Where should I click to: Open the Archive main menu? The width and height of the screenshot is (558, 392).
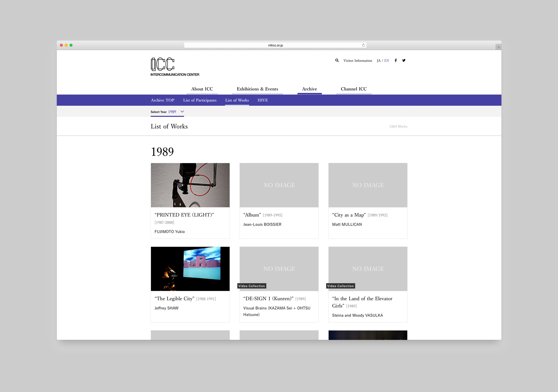(x=309, y=89)
